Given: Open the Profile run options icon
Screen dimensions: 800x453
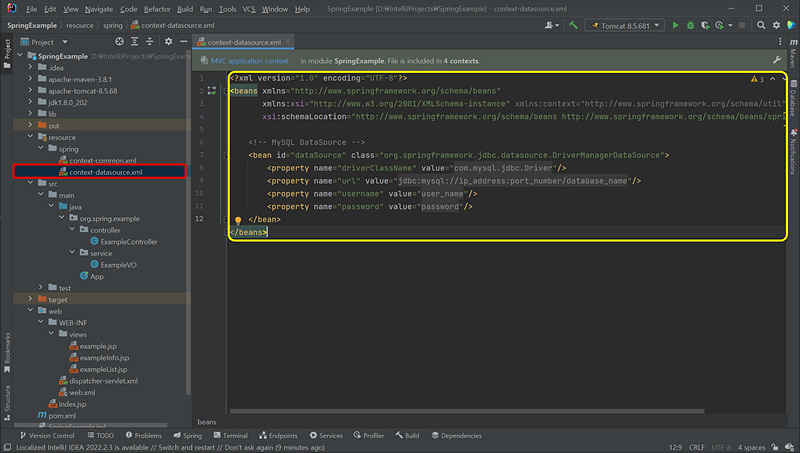Looking at the screenshot, I should [719, 25].
